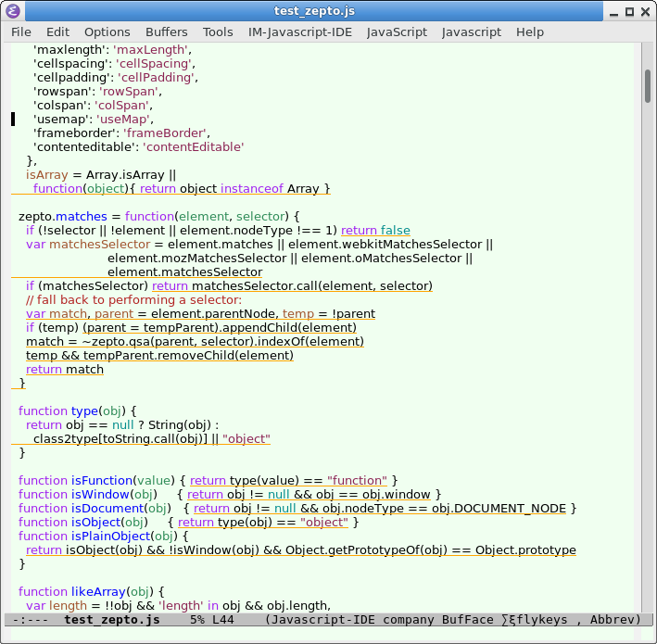Close the test_zepto.js window
The width and height of the screenshot is (657, 644).
[x=646, y=12]
